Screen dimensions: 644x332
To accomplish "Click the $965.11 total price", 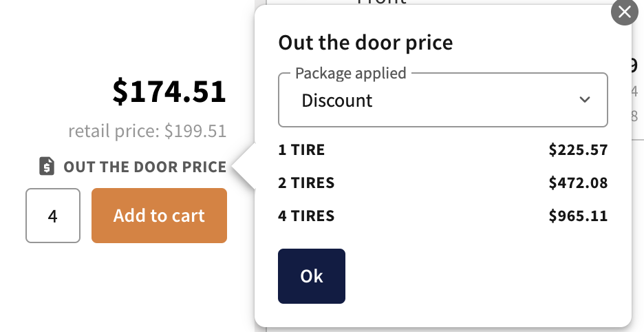I will (x=578, y=216).
